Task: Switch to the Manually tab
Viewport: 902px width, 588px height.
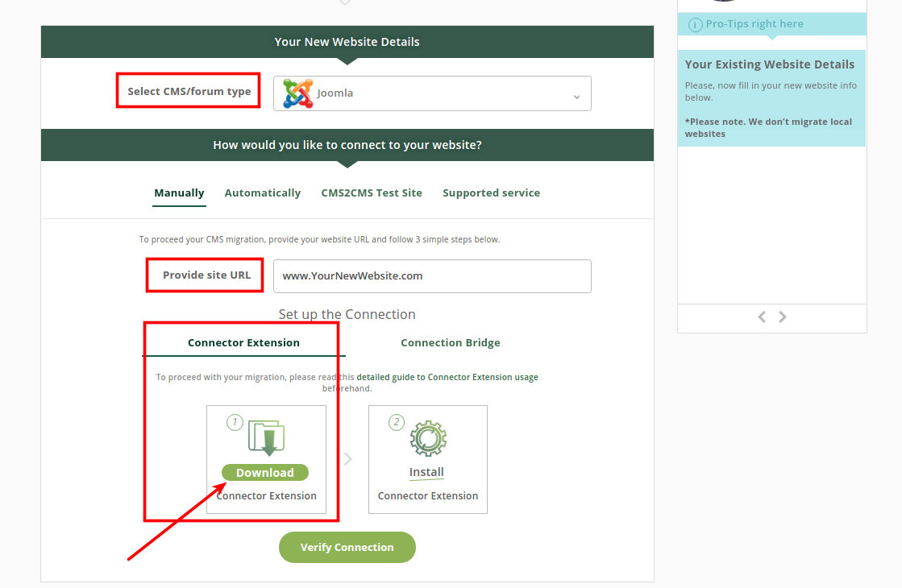Action: pos(179,193)
